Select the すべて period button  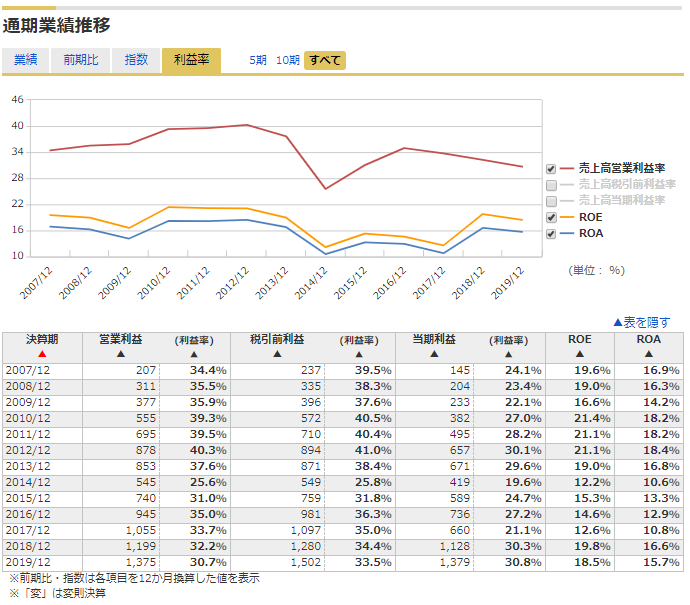coord(325,60)
